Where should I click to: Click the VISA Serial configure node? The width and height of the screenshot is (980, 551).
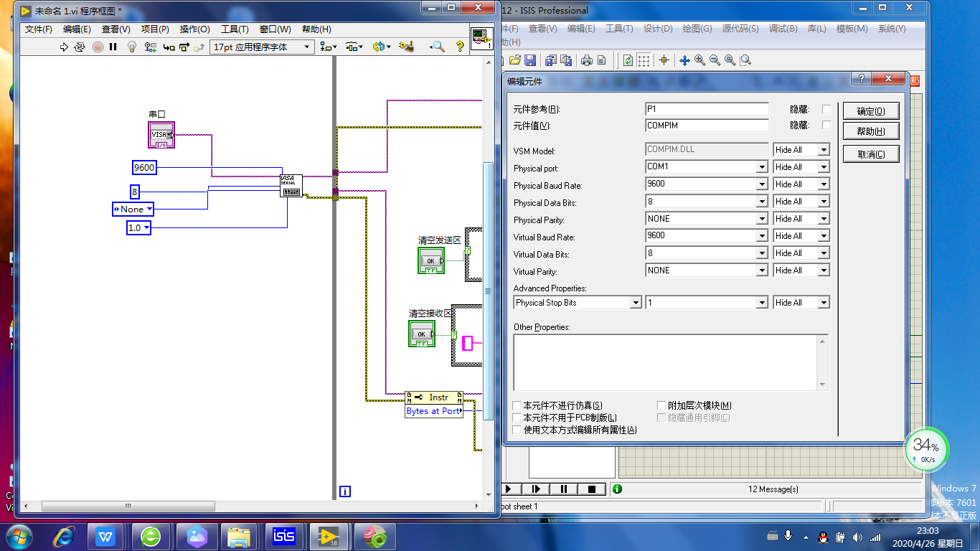[x=291, y=185]
